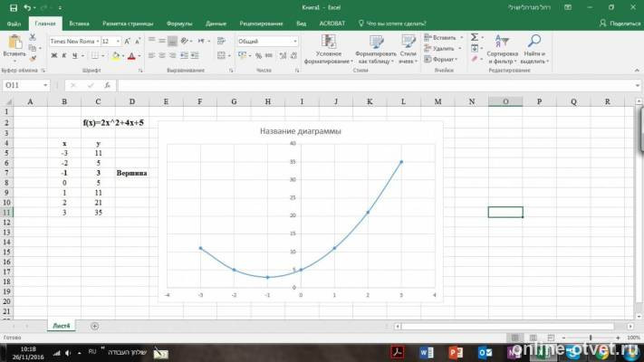The width and height of the screenshot is (644, 362).
Task: Click the Save icon in the quick access toolbar
Action: point(14,8)
